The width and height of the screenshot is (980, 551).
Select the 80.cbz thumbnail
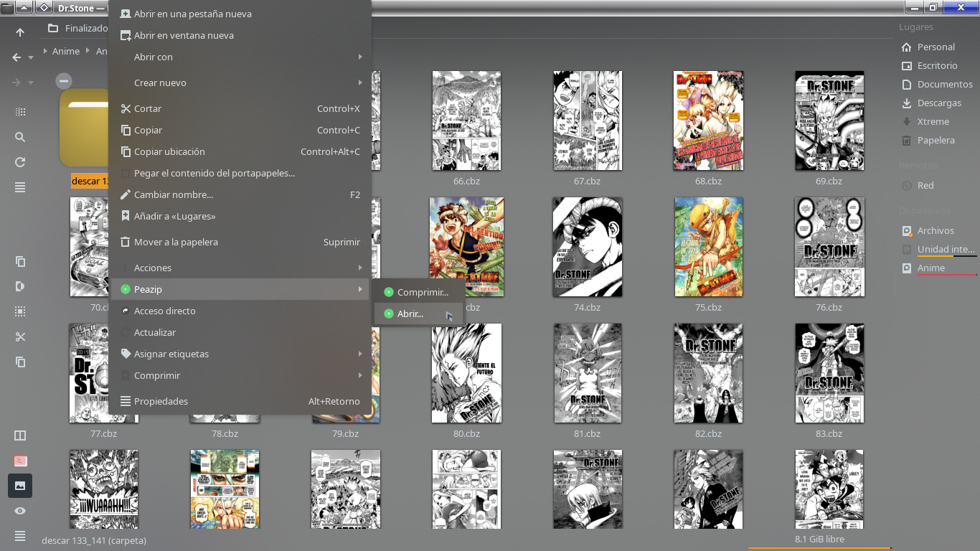[466, 373]
